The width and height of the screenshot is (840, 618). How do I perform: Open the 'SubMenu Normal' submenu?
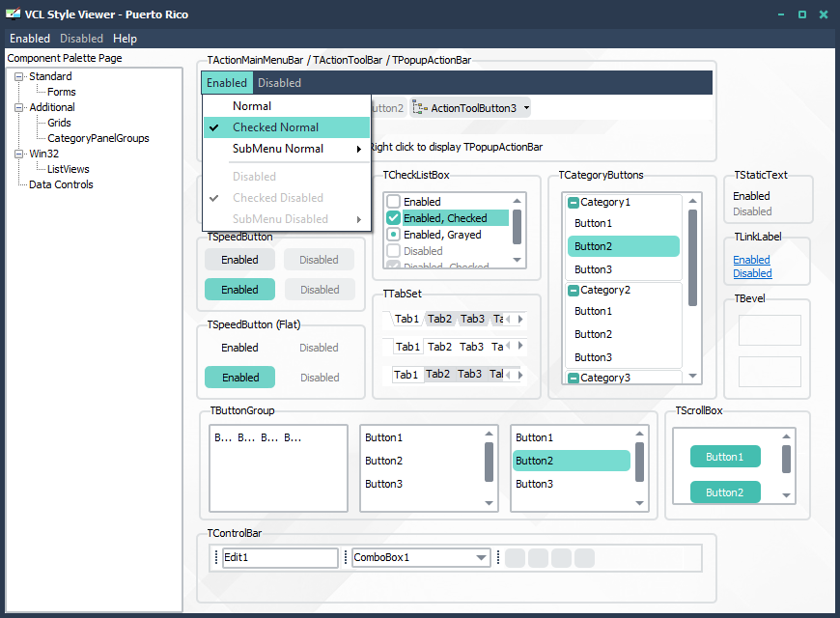tap(287, 149)
